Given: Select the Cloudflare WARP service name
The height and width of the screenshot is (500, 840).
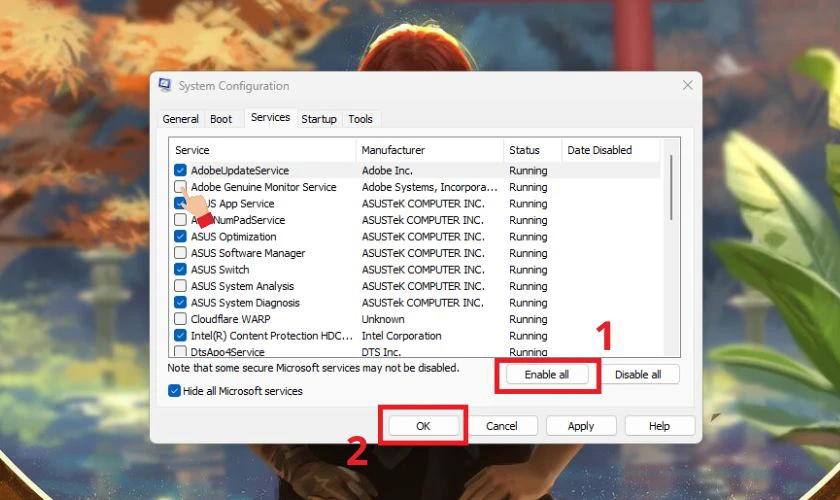Looking at the screenshot, I should click(231, 319).
